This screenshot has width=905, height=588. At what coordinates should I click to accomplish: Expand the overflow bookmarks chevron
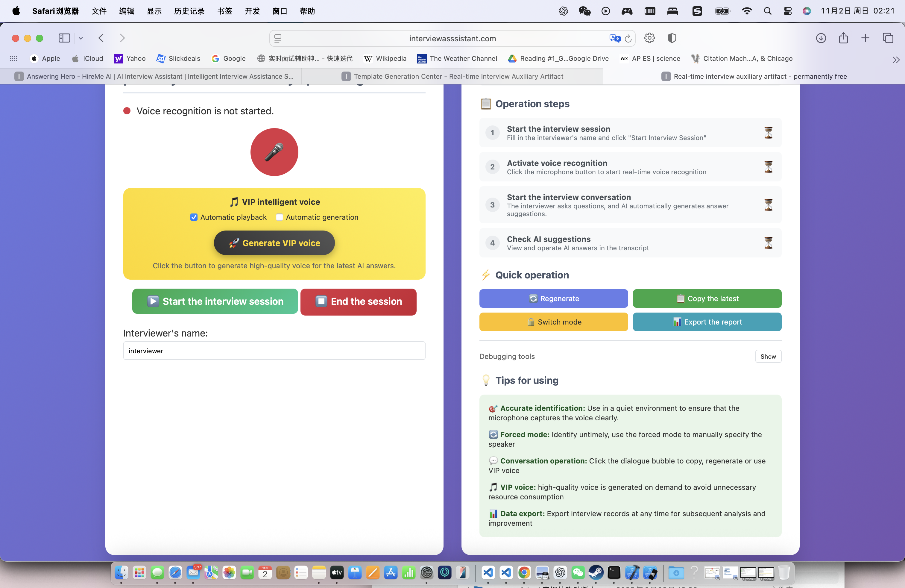click(896, 59)
